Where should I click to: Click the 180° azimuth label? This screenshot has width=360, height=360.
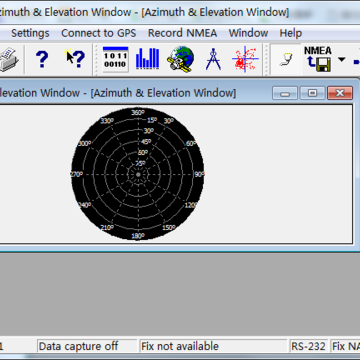(x=138, y=236)
